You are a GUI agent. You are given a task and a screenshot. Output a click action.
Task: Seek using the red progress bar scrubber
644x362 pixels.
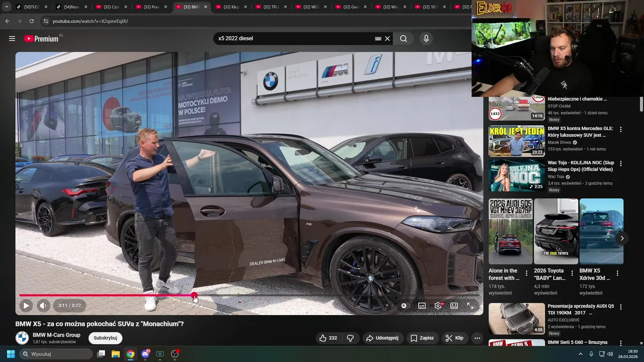[194, 295]
